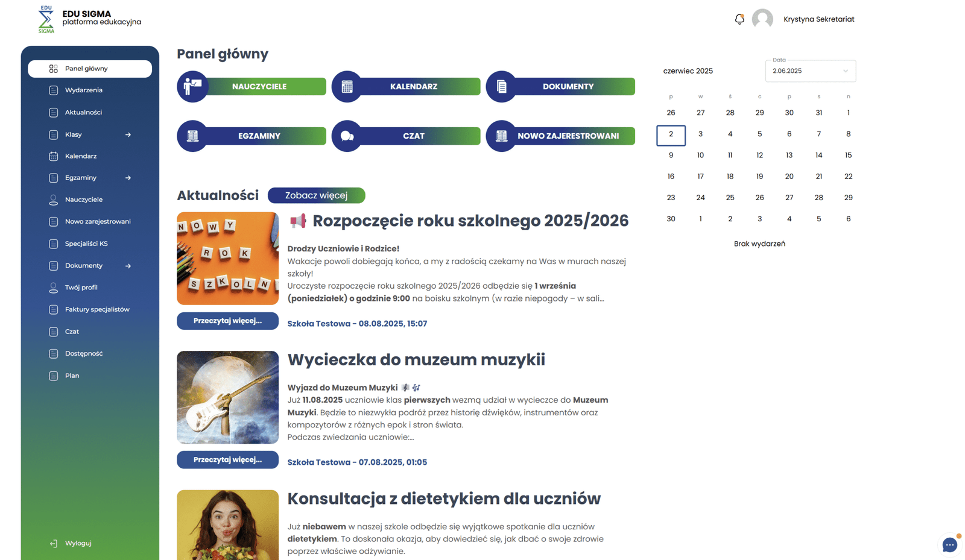Click the EDU SIGMA logo

(x=46, y=19)
